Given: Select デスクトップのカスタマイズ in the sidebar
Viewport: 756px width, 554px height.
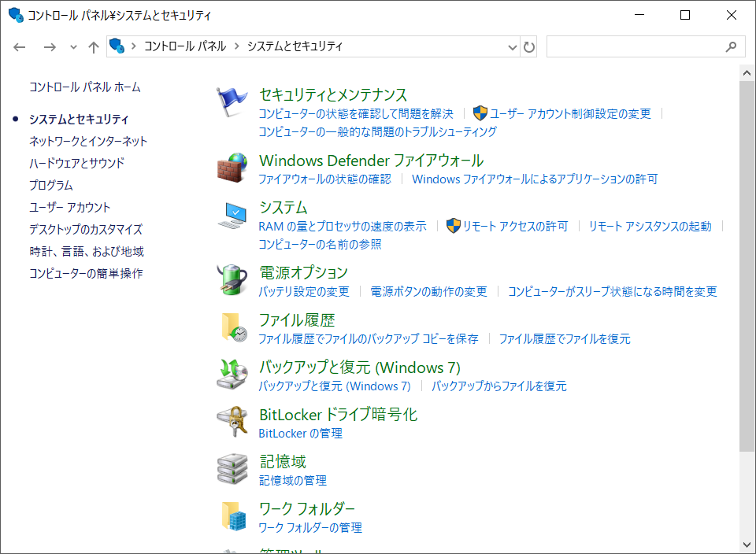Looking at the screenshot, I should pos(86,229).
